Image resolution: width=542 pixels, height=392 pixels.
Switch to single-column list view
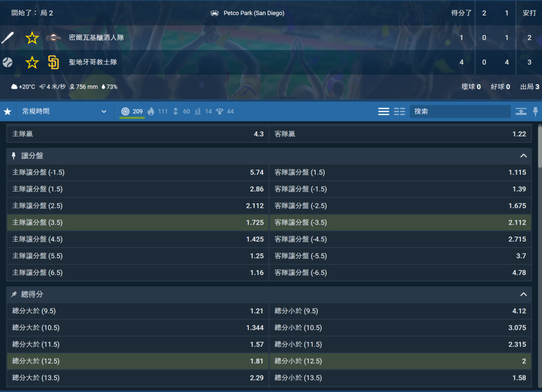click(x=383, y=111)
